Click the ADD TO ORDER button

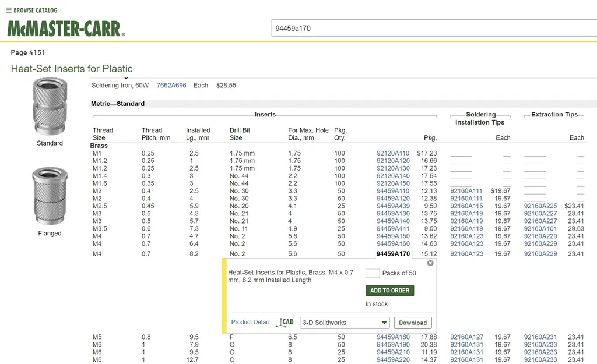coord(389,291)
